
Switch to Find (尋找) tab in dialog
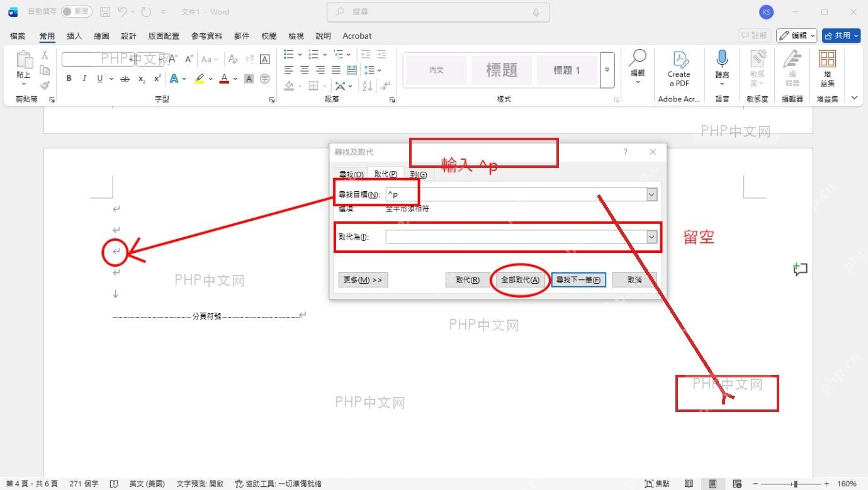tap(351, 174)
